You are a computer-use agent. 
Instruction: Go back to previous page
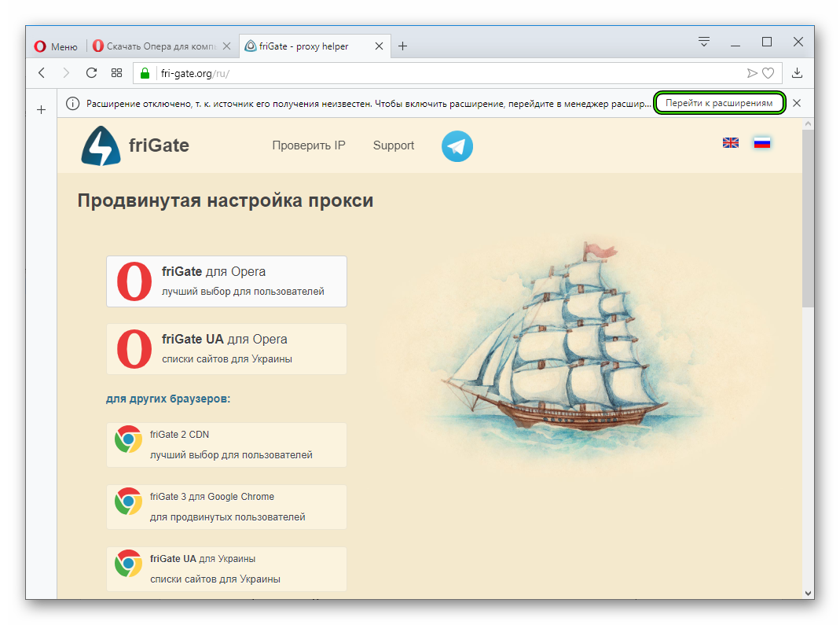tap(42, 73)
